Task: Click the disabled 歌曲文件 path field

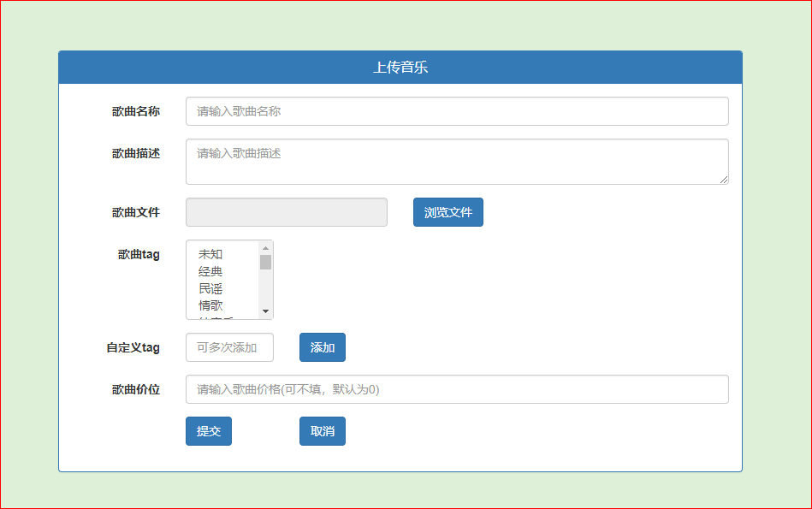Action: coord(287,212)
